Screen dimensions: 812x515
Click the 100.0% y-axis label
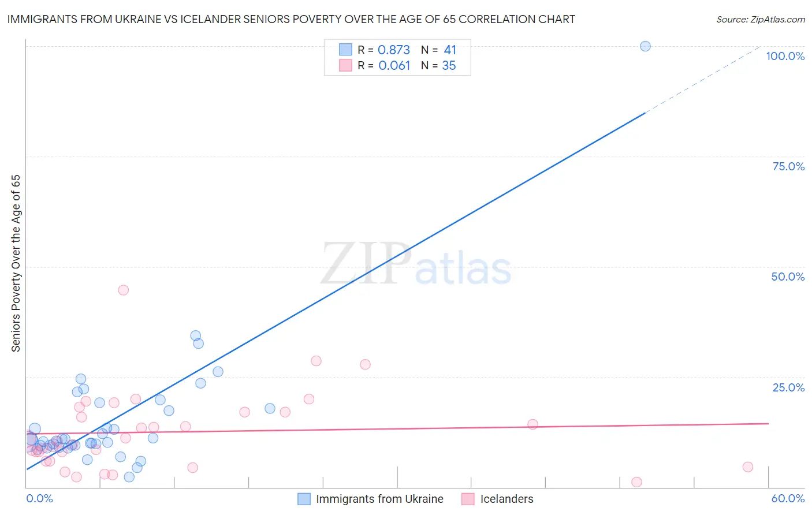pos(785,56)
